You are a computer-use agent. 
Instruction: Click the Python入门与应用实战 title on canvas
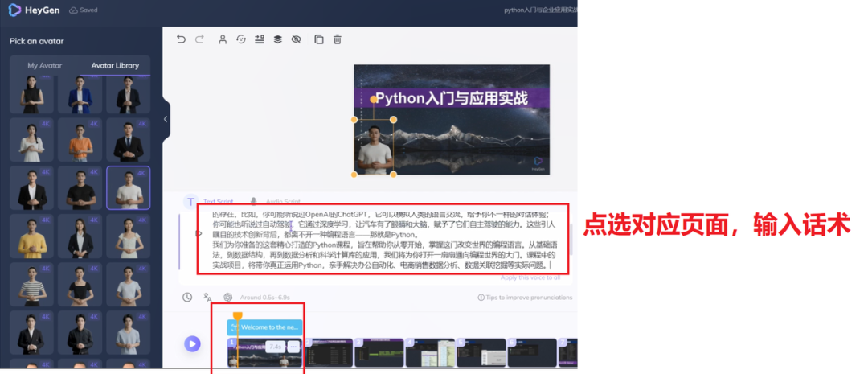[x=451, y=99]
